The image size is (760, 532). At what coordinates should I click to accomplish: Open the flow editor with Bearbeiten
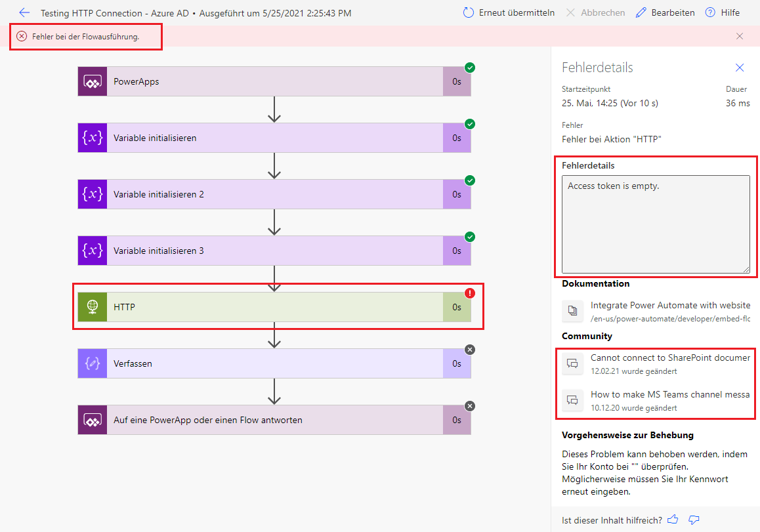[665, 12]
